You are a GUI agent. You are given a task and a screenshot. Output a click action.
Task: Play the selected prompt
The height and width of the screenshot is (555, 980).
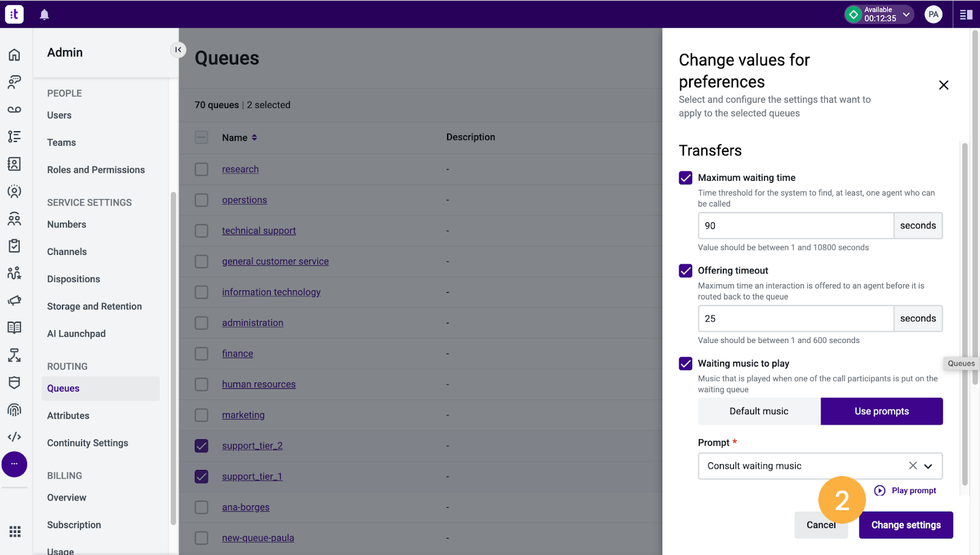905,491
